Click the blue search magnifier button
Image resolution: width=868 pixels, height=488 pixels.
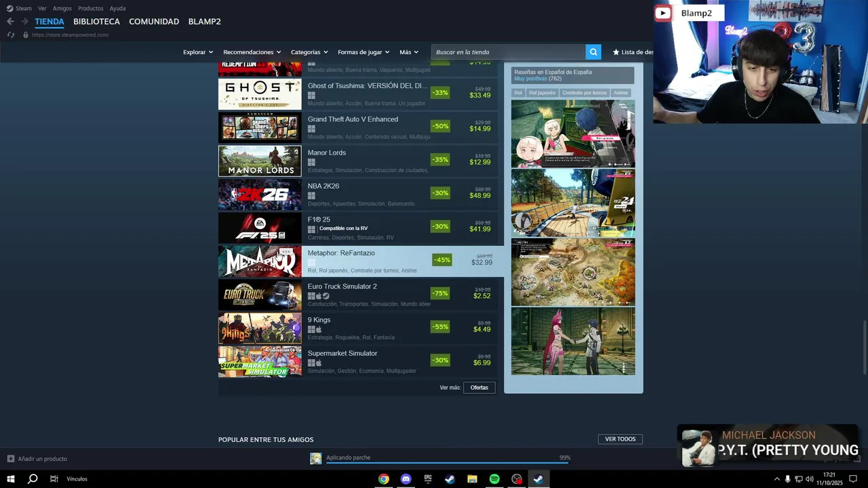point(593,52)
